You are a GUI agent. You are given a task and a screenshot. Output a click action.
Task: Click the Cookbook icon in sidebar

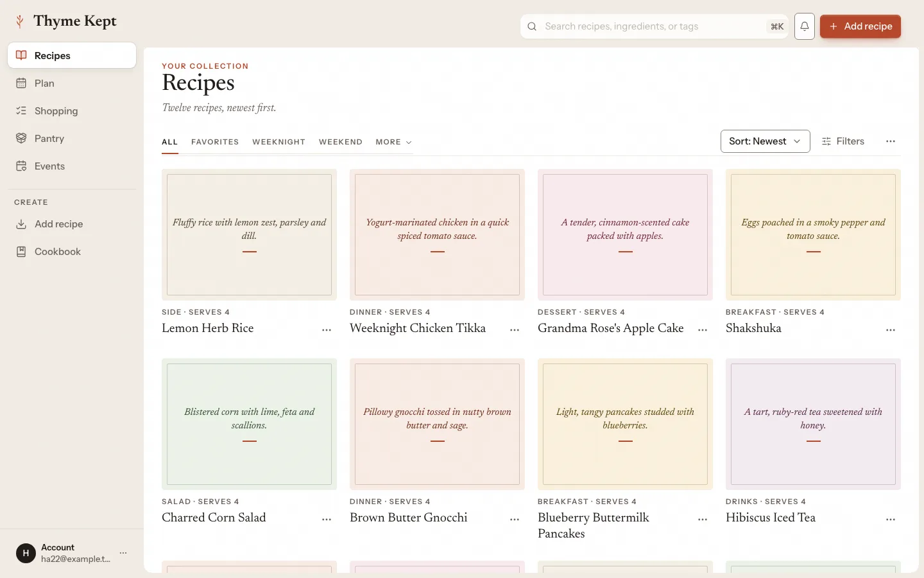(x=21, y=251)
